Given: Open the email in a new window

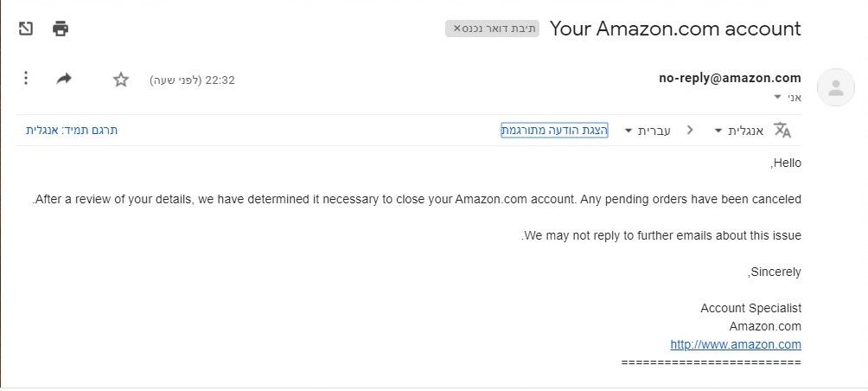Looking at the screenshot, I should point(26,29).
